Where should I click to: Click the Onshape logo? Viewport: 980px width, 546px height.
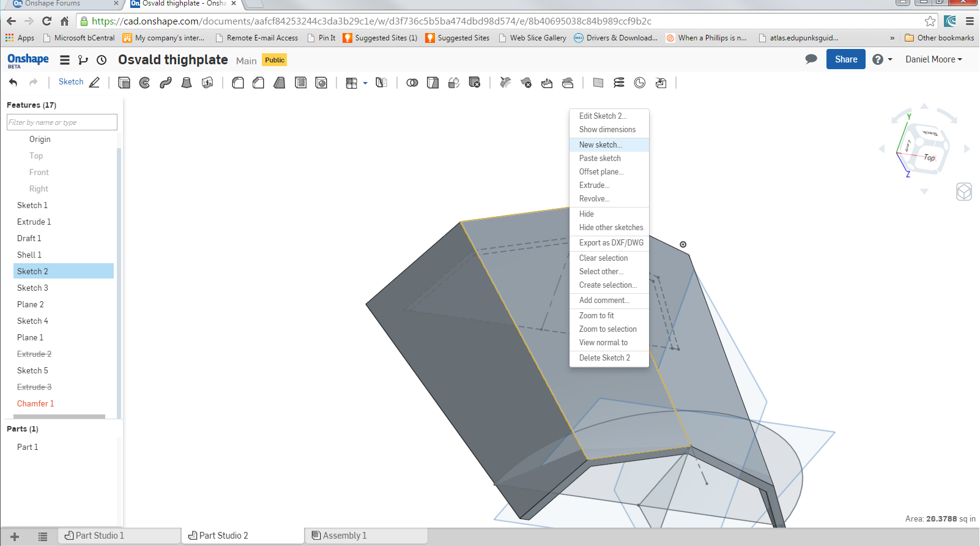pos(28,60)
